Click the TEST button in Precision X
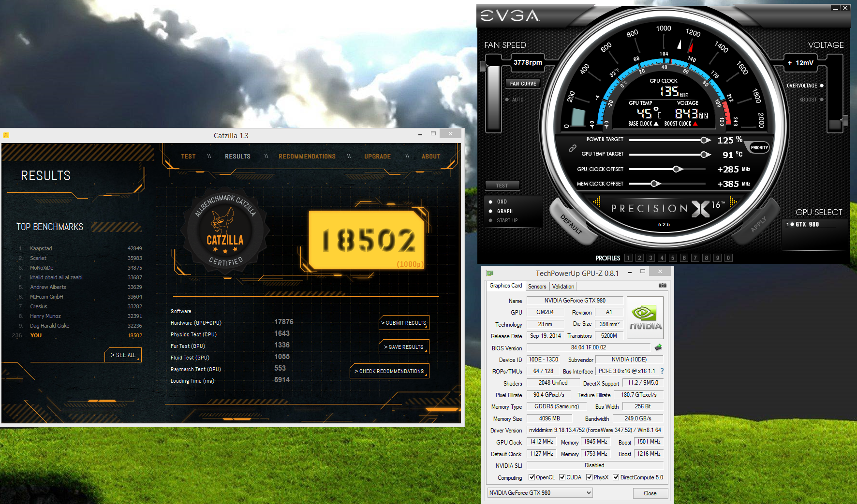857x504 pixels. pyautogui.click(x=502, y=186)
